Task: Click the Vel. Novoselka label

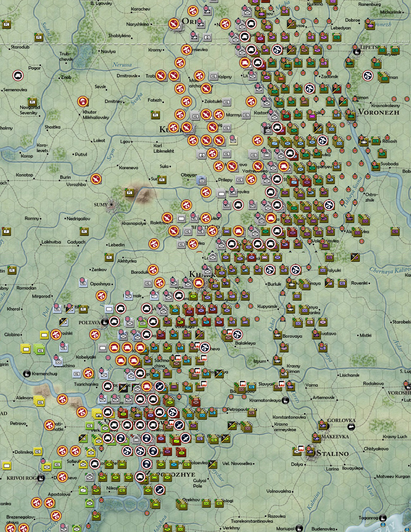Action: pos(237,463)
